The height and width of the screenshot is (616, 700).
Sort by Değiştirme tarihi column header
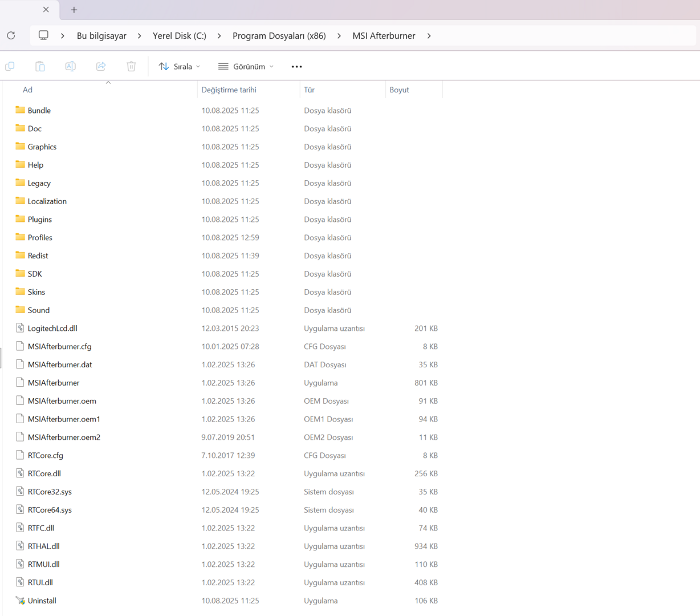(229, 90)
